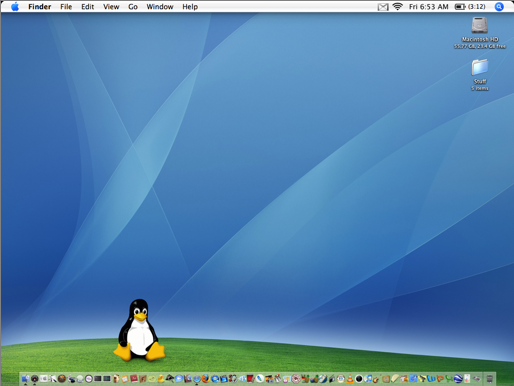Open the Trash in the Dock

point(490,379)
